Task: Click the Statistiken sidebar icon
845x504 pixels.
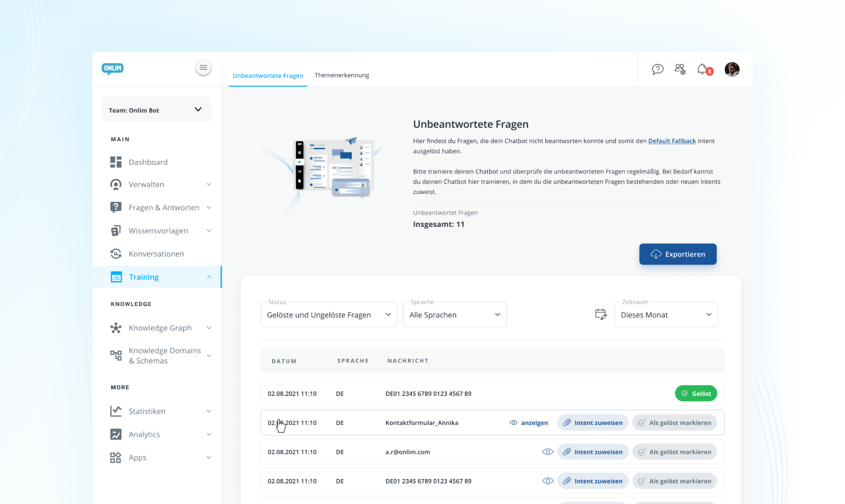Action: point(116,411)
